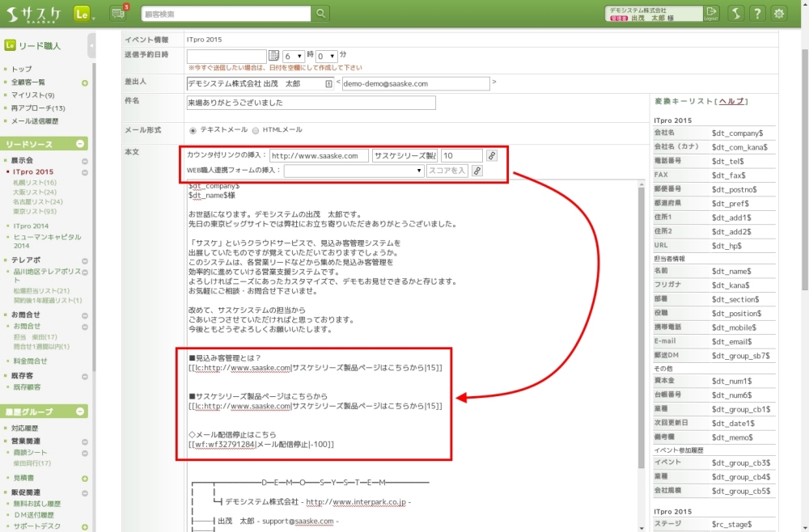Open マイリスト(9) in the sidebar
Viewport: 809px width, 532px height.
pos(33,95)
